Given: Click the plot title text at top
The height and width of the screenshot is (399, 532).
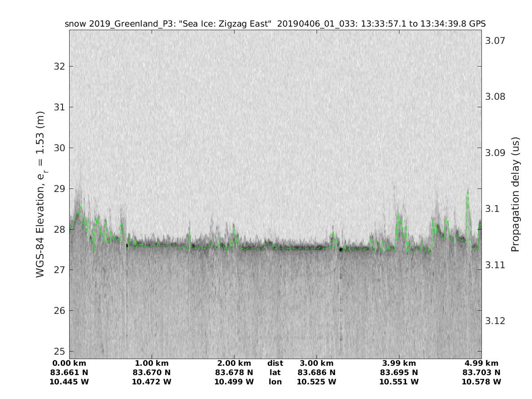Looking at the screenshot, I should coord(275,24).
